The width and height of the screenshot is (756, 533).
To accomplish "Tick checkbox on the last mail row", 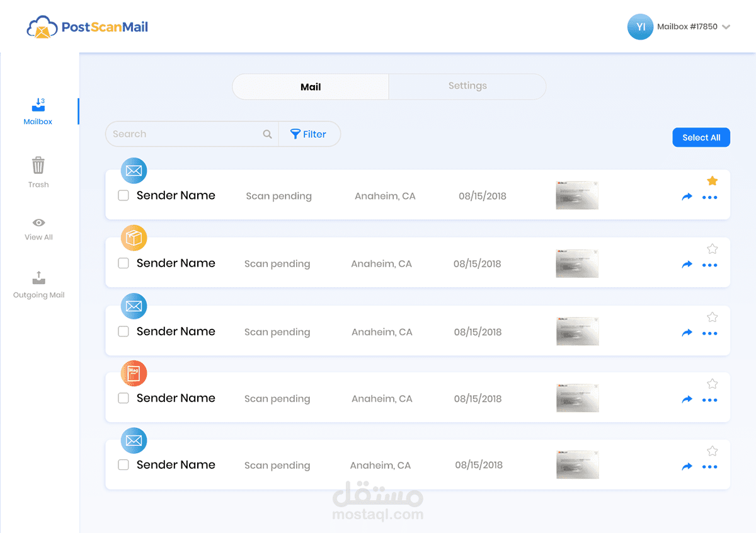I will (123, 465).
